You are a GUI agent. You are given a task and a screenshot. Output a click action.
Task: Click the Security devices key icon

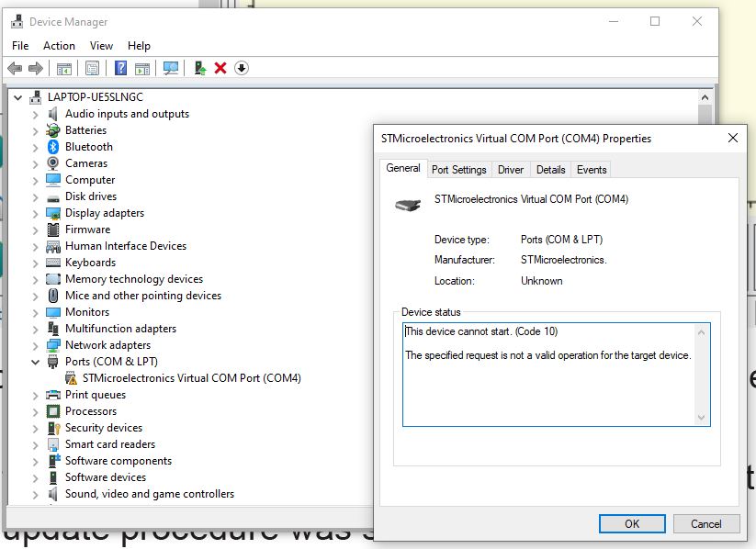point(53,428)
